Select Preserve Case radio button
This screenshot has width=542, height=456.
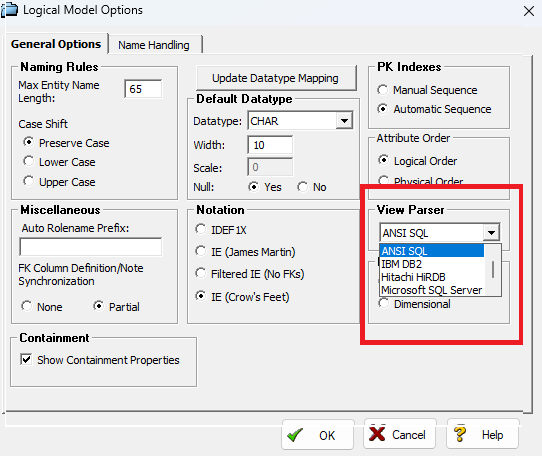tap(29, 142)
